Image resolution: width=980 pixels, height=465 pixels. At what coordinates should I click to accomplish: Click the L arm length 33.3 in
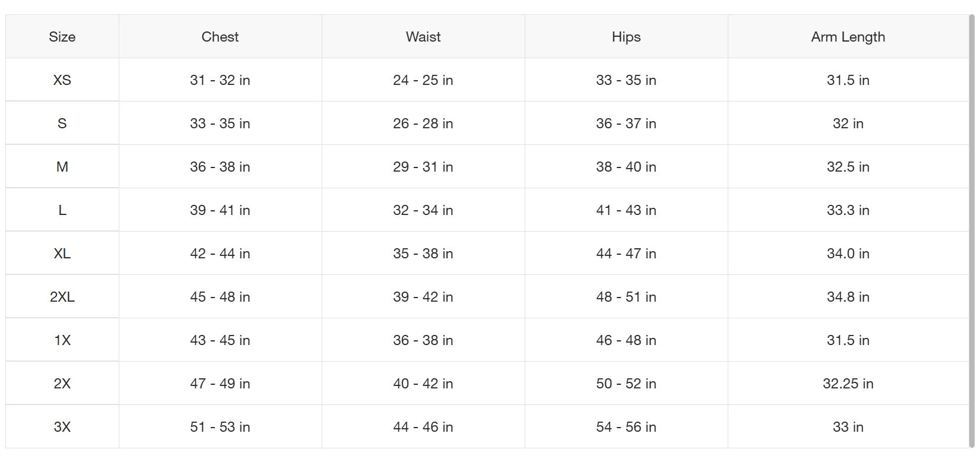[x=848, y=210]
